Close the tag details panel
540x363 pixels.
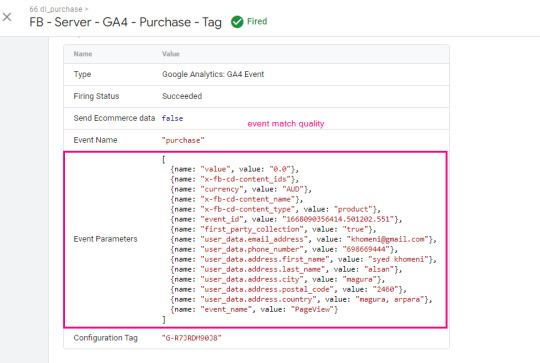click(x=7, y=17)
